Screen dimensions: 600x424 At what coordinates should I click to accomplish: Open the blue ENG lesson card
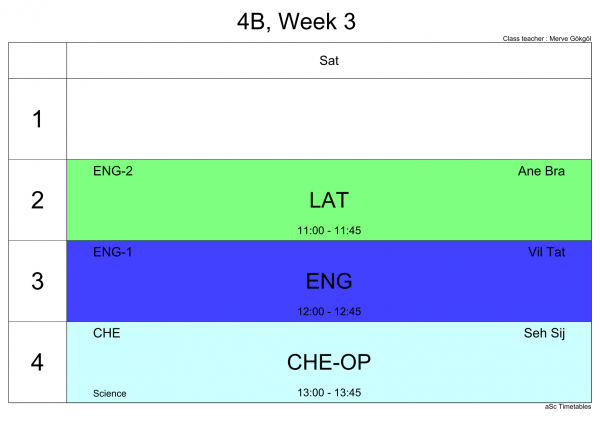pos(329,281)
